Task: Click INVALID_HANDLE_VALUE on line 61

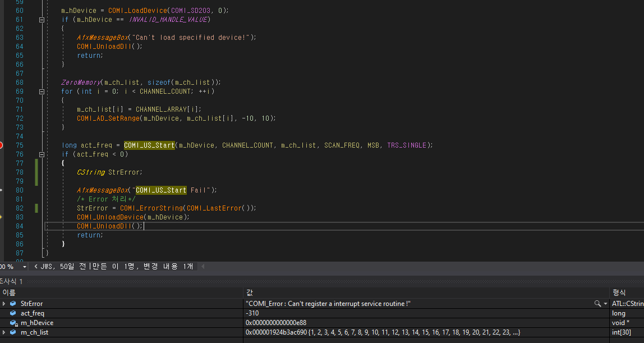Action: click(168, 19)
